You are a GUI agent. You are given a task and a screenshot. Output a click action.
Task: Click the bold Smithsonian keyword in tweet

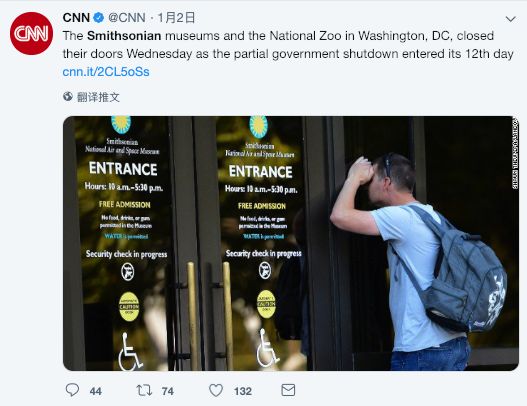(x=124, y=36)
